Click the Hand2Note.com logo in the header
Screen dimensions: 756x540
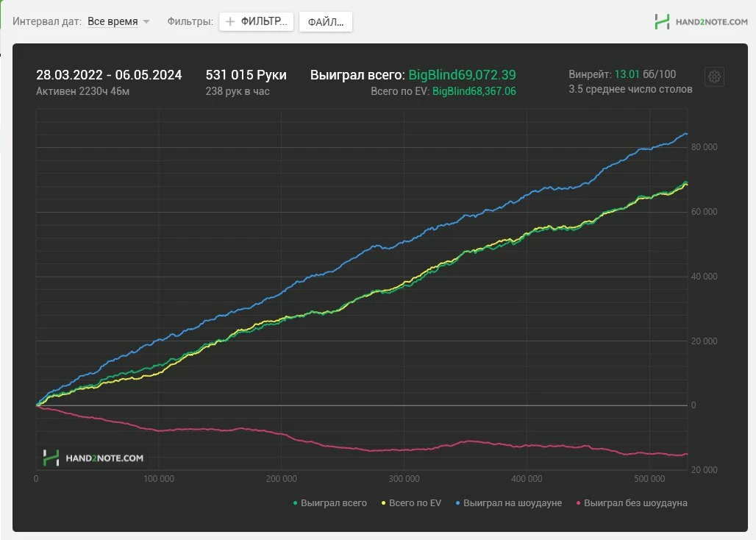701,22
